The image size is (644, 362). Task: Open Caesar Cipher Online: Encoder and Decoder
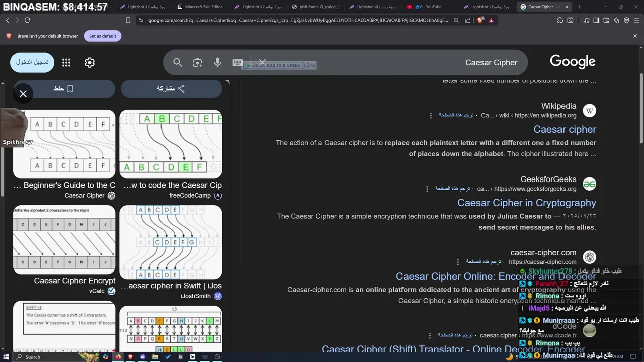[496, 276]
